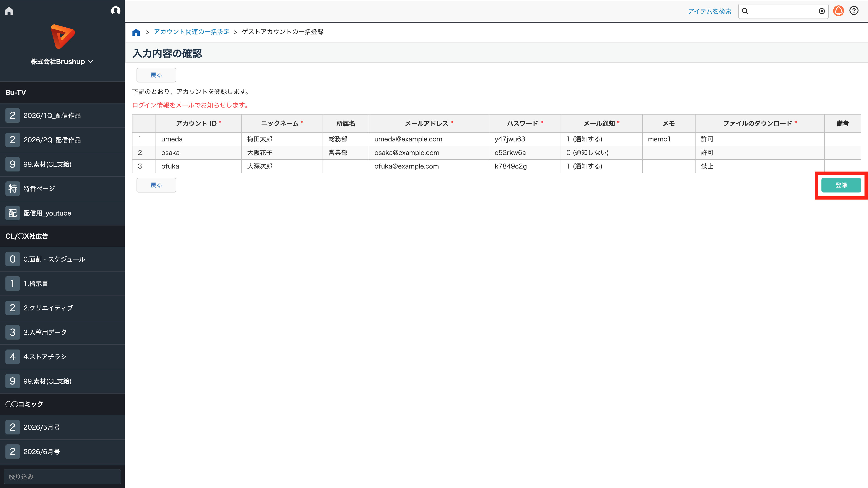Open the notifications bell
The width and height of the screenshot is (868, 488).
point(838,11)
